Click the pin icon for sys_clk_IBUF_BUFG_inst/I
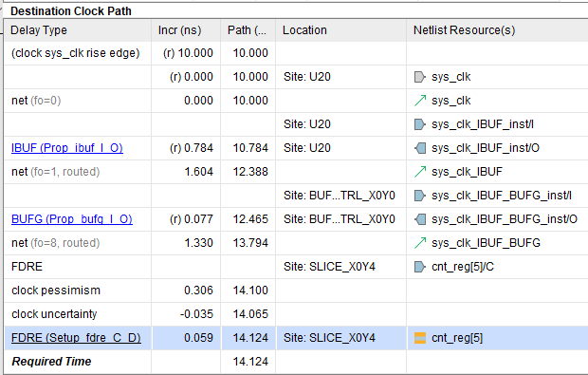Image resolution: width=588 pixels, height=375 pixels. click(419, 196)
